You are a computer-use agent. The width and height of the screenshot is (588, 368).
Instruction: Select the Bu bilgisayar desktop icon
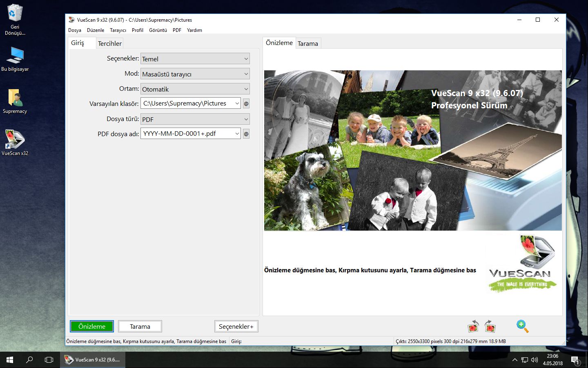[x=15, y=59]
